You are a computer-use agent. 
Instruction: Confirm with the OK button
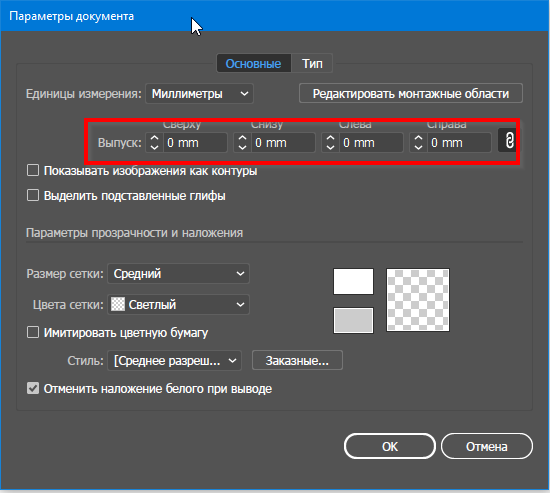390,446
